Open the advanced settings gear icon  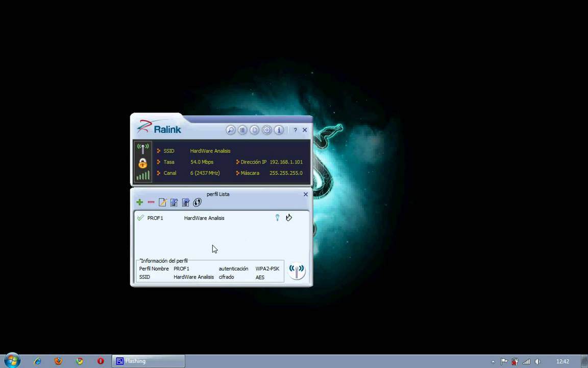click(x=266, y=130)
